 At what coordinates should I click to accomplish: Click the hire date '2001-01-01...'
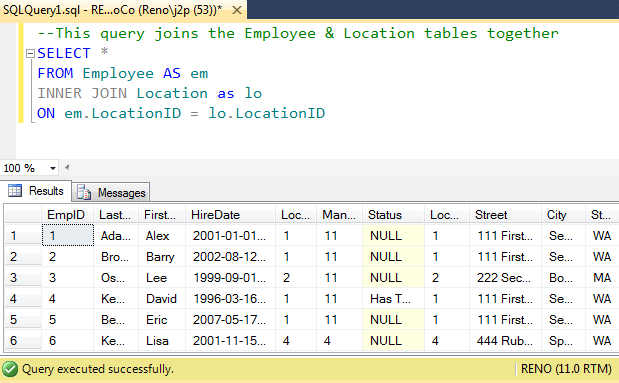(x=231, y=236)
